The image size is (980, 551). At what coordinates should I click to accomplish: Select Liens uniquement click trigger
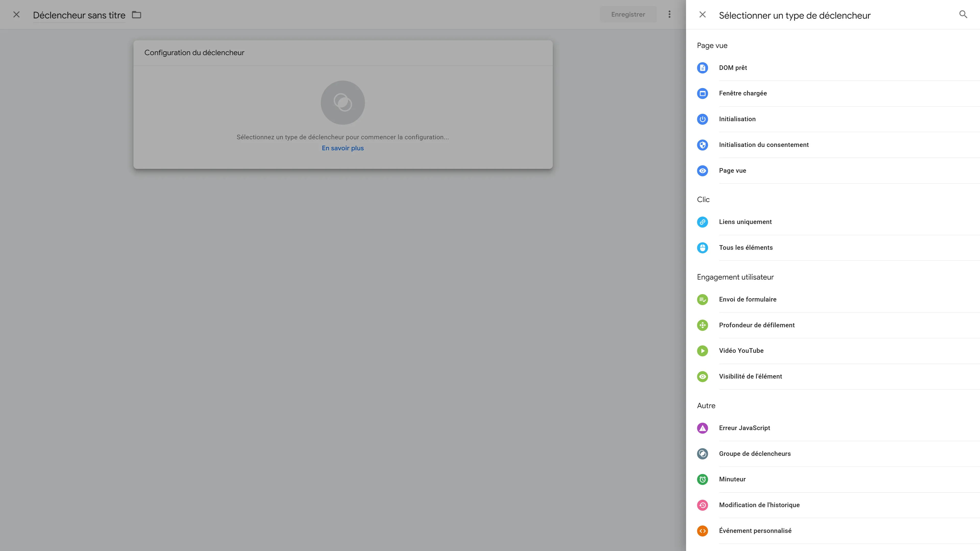click(838, 222)
